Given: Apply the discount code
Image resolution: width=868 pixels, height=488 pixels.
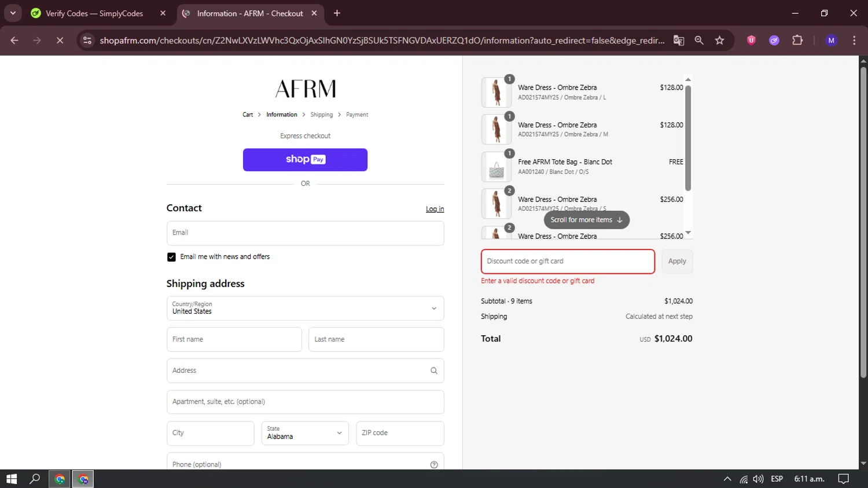Looking at the screenshot, I should 677,262.
